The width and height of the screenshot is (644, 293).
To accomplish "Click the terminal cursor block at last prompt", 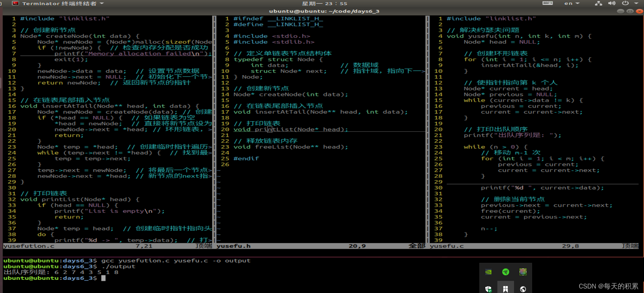I will click(x=103, y=278).
